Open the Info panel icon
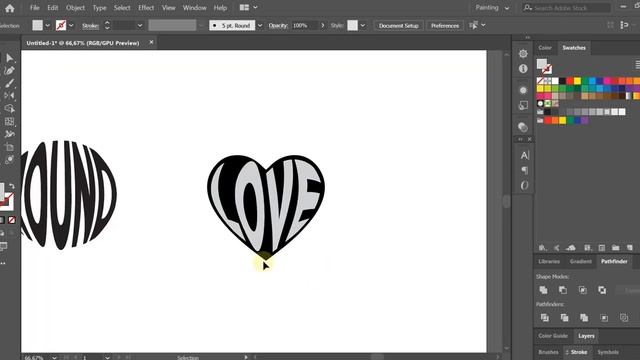This screenshot has width=640, height=360. 523,69
